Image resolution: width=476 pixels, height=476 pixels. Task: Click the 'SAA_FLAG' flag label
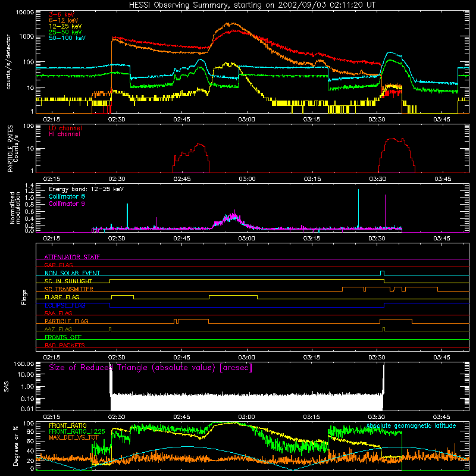pyautogui.click(x=58, y=313)
